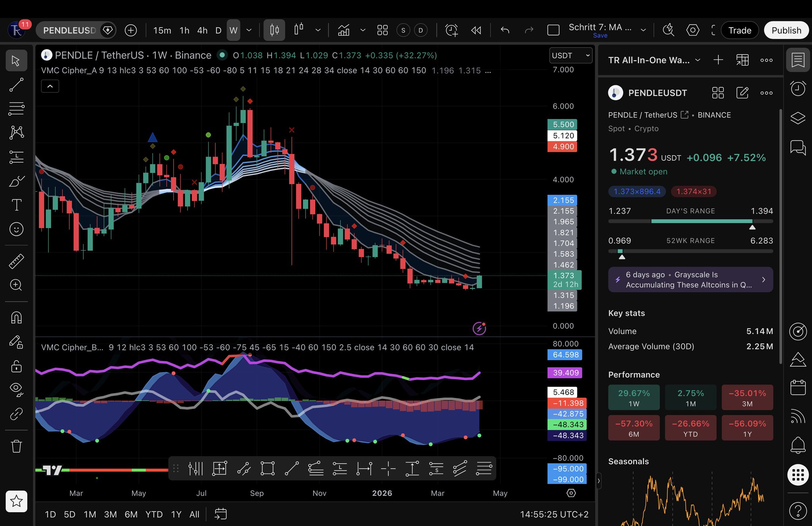Click the 52WK range slider bar

pos(690,251)
